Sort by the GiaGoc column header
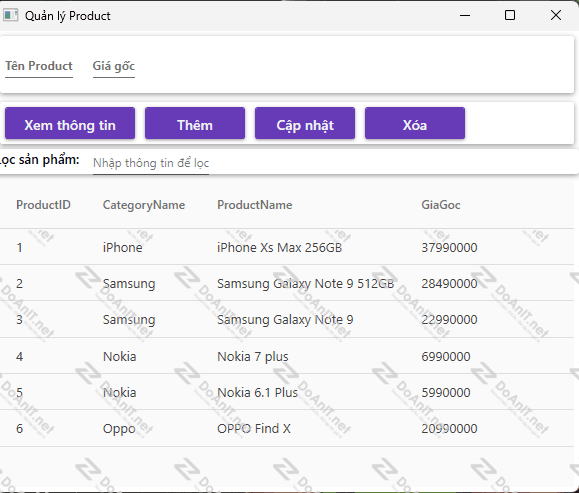Viewport: 579px width, 493px height. pos(441,205)
